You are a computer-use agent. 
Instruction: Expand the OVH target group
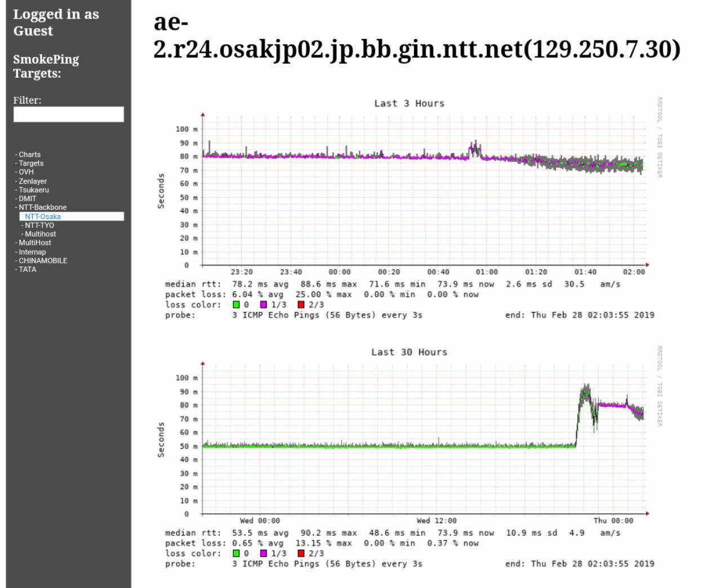click(x=26, y=172)
